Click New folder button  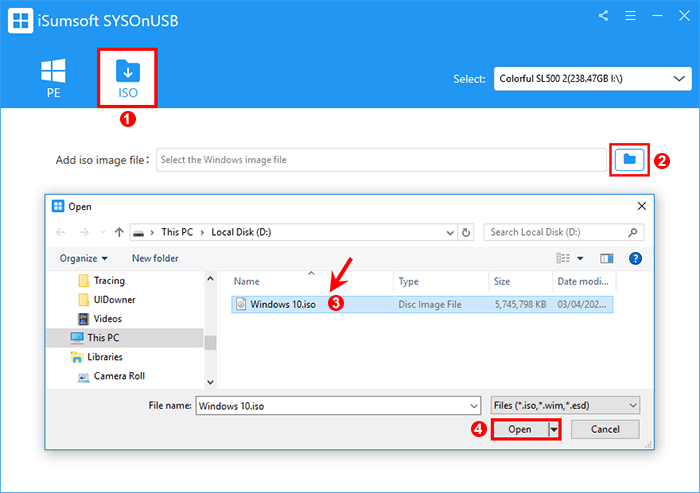(x=155, y=258)
